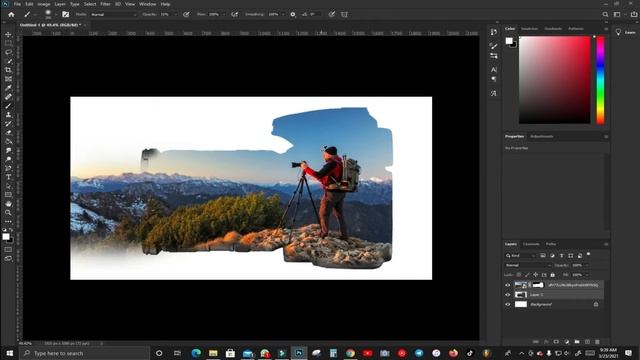Toggle airbrush-style build-up button

234,14
